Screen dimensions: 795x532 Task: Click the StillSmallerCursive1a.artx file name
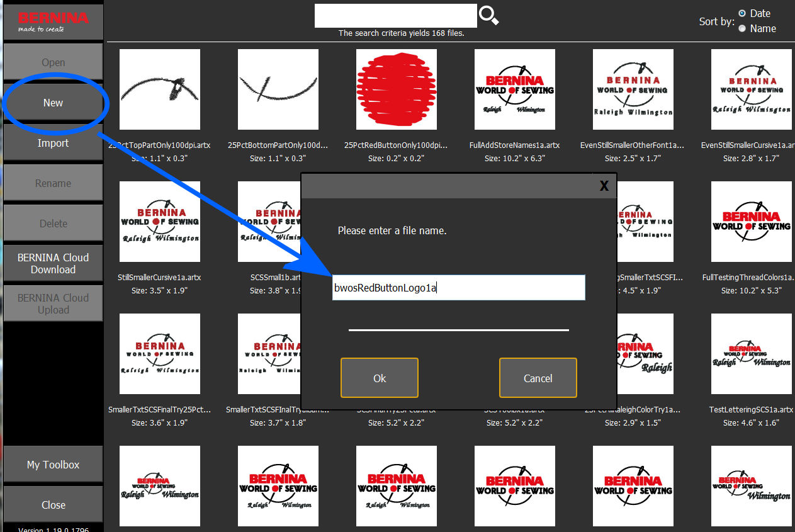click(160, 277)
